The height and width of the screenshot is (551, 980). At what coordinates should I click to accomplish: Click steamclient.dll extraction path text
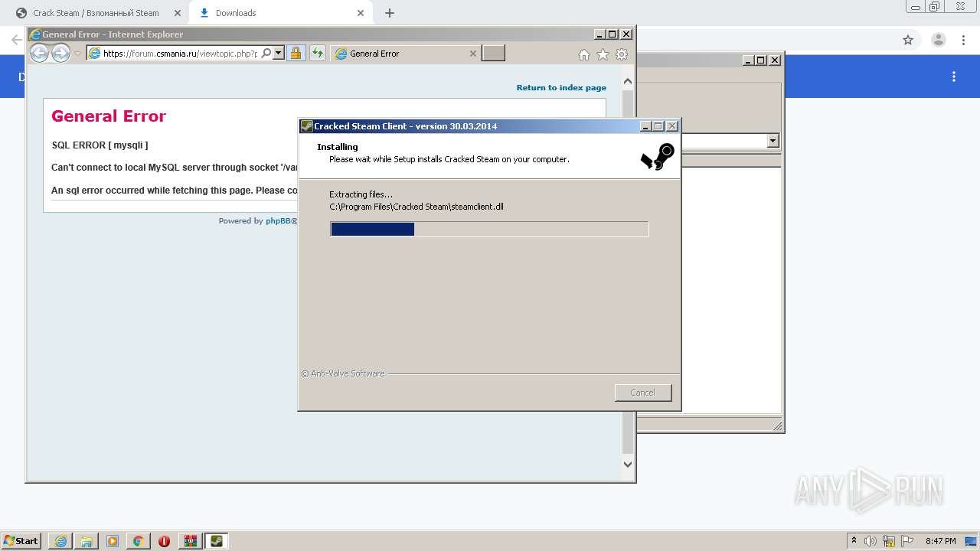point(416,207)
